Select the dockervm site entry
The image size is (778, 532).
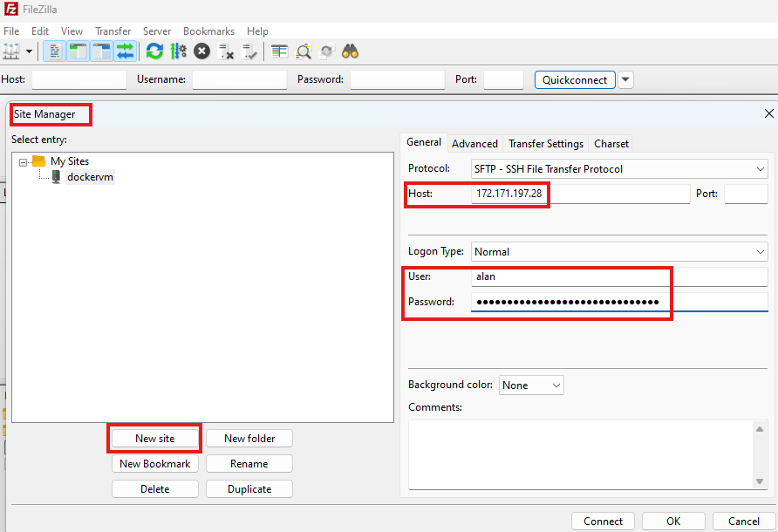90,177
